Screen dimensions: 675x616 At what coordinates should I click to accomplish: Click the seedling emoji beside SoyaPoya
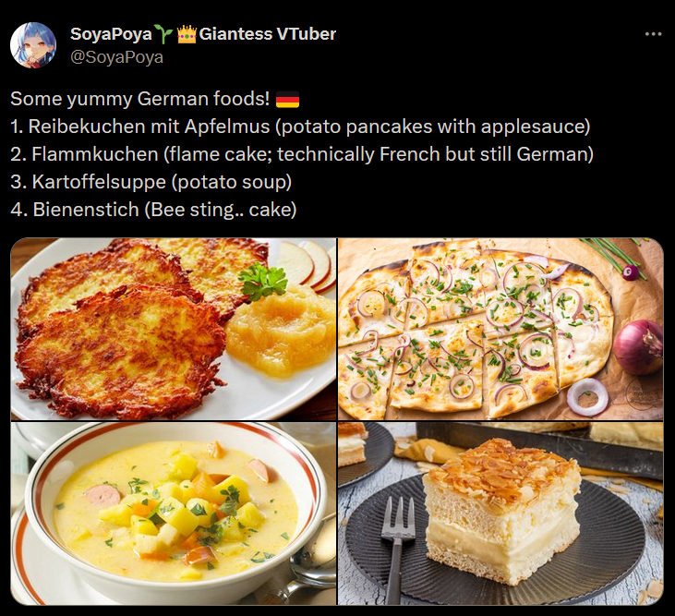pyautogui.click(x=163, y=34)
